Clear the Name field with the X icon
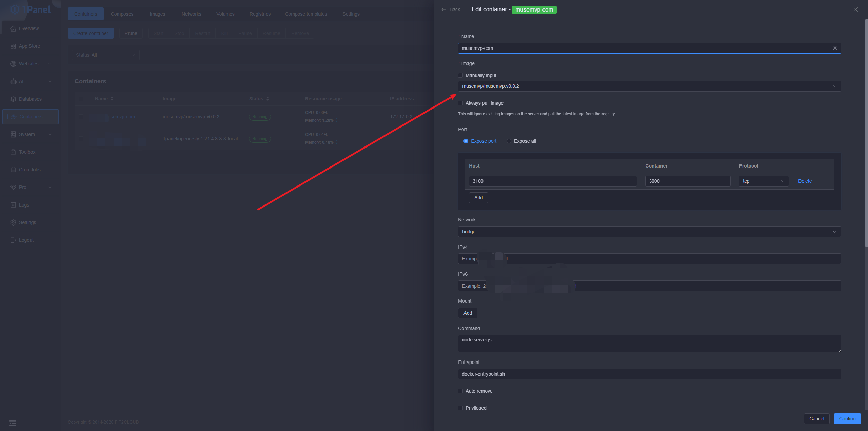The width and height of the screenshot is (868, 431). click(x=835, y=48)
